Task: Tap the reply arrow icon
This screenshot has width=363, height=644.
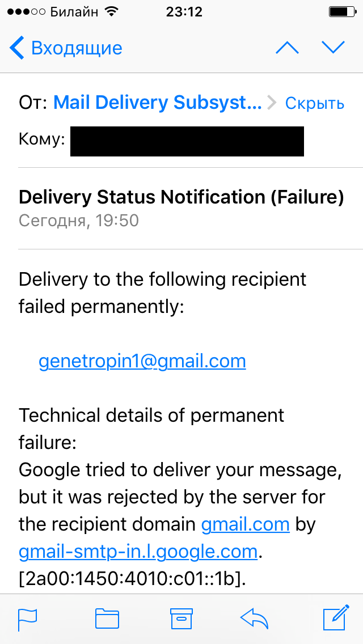Action: [x=255, y=618]
